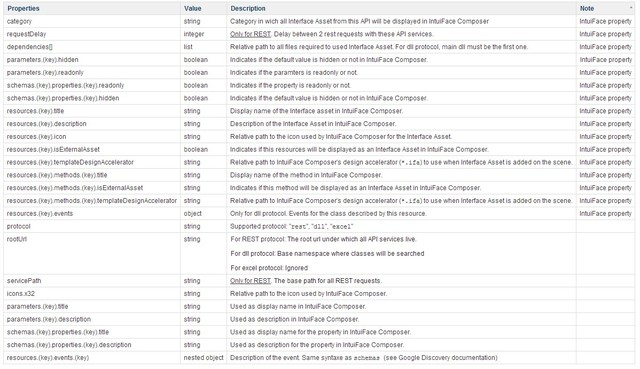The height and width of the screenshot is (369, 640).
Task: Open the Only for REST link in requestDelay row
Action: [x=250, y=34]
